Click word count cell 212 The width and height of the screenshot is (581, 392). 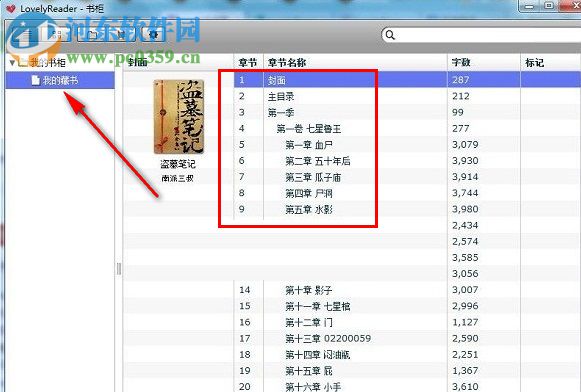461,96
